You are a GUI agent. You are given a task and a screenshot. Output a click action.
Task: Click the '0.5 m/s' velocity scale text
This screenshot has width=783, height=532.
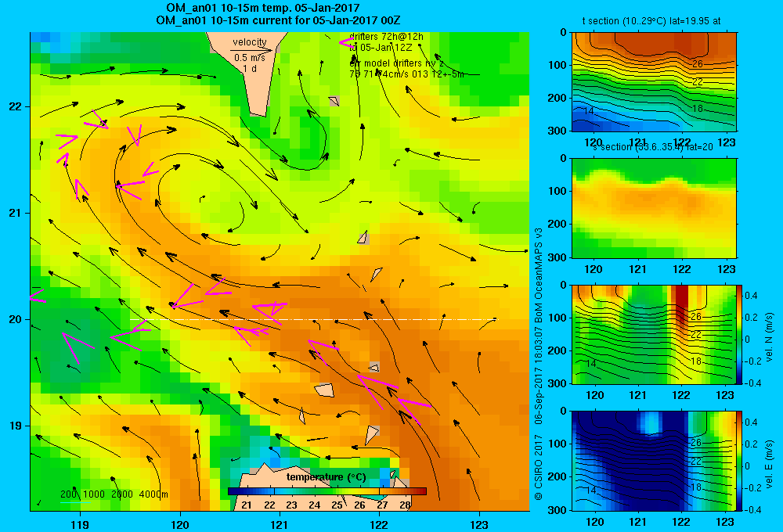point(250,58)
